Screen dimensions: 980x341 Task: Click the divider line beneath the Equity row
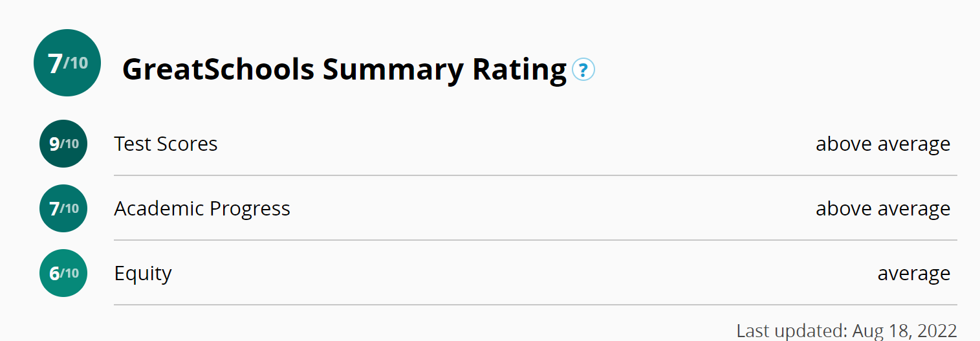pos(535,305)
